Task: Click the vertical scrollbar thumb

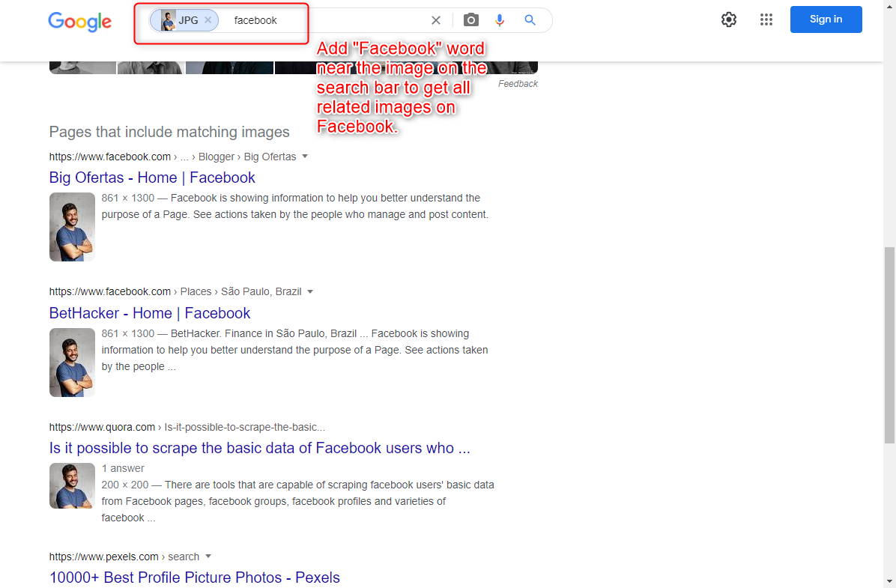Action: [889, 345]
